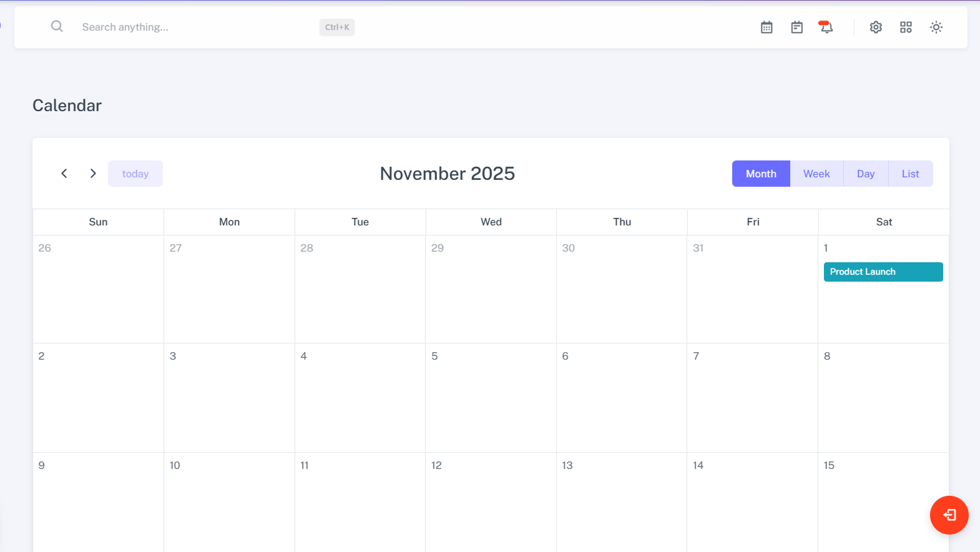
Task: Open the calendar grid icon in the header
Action: pyautogui.click(x=767, y=27)
